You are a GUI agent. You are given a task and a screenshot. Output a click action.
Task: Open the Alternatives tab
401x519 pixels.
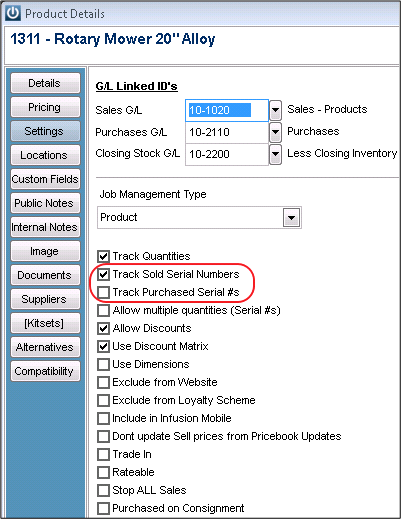tap(45, 347)
